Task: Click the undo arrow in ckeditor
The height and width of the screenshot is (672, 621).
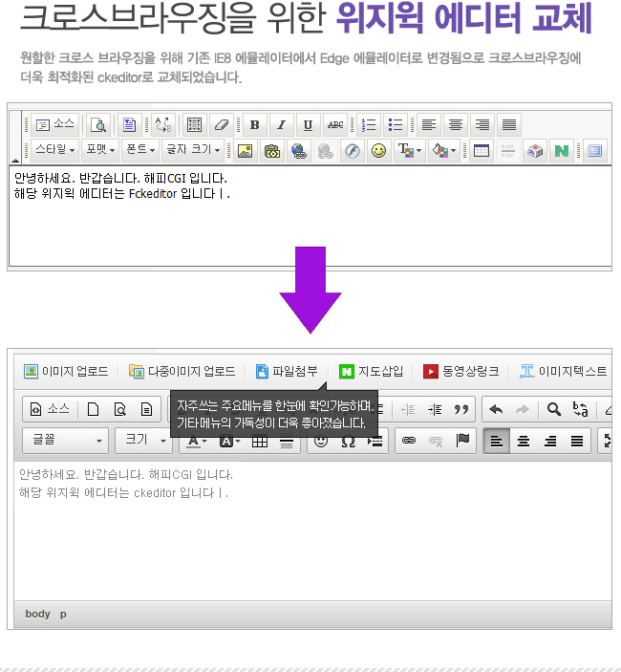Action: (496, 410)
